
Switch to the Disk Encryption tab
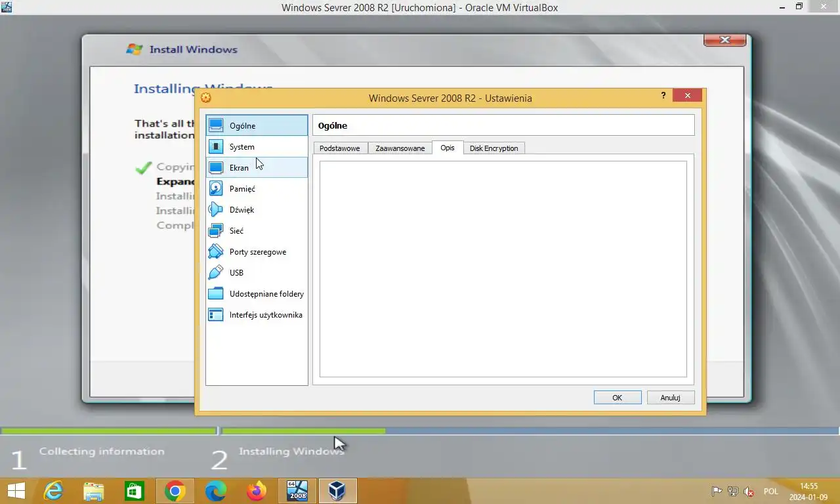[x=494, y=148]
